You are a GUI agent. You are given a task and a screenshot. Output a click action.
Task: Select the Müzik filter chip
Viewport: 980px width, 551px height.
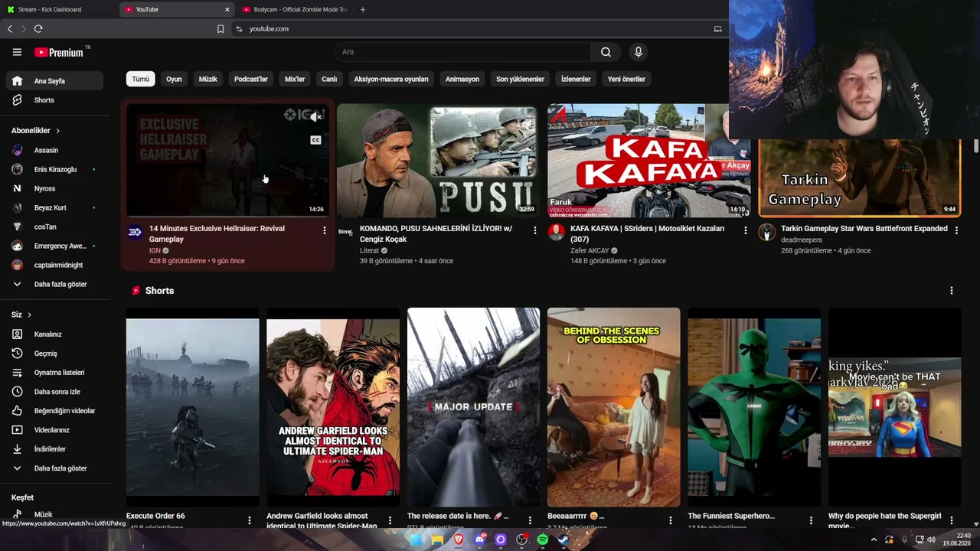[x=208, y=79]
